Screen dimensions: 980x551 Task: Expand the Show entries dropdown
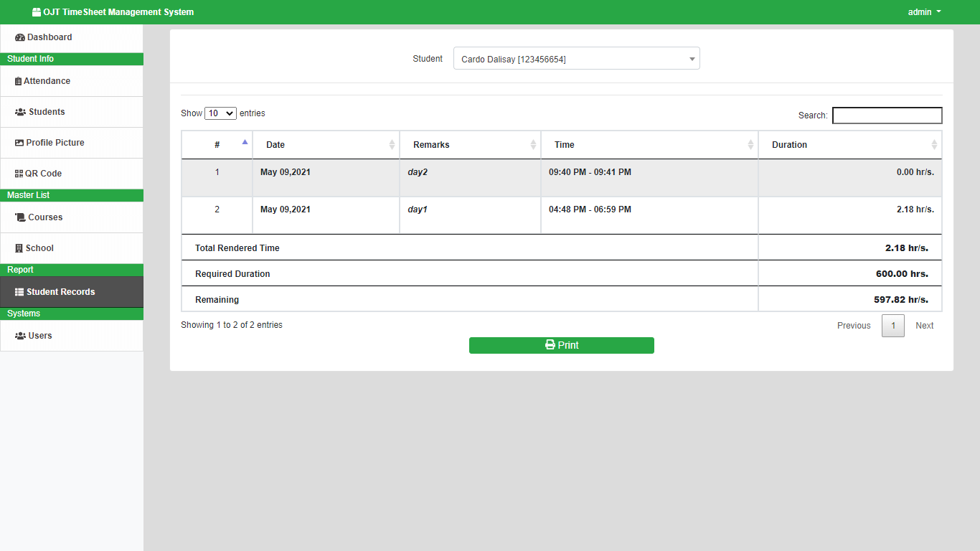(x=220, y=113)
